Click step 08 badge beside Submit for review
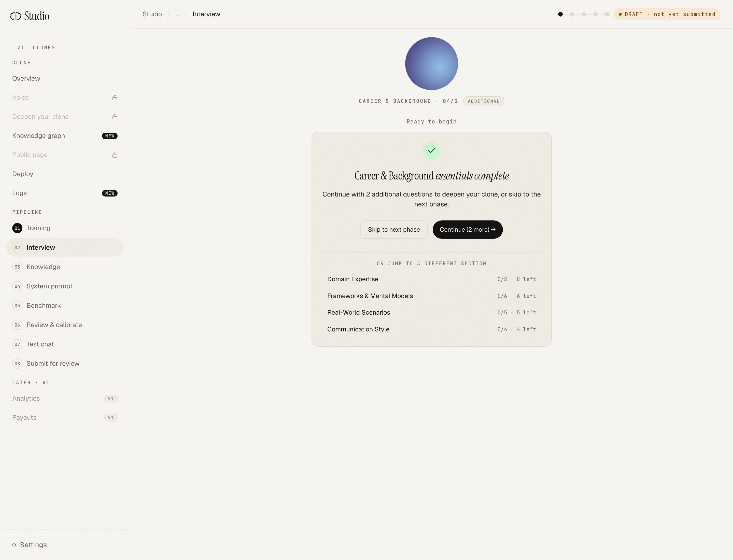Image resolution: width=733 pixels, height=560 pixels. 17,364
